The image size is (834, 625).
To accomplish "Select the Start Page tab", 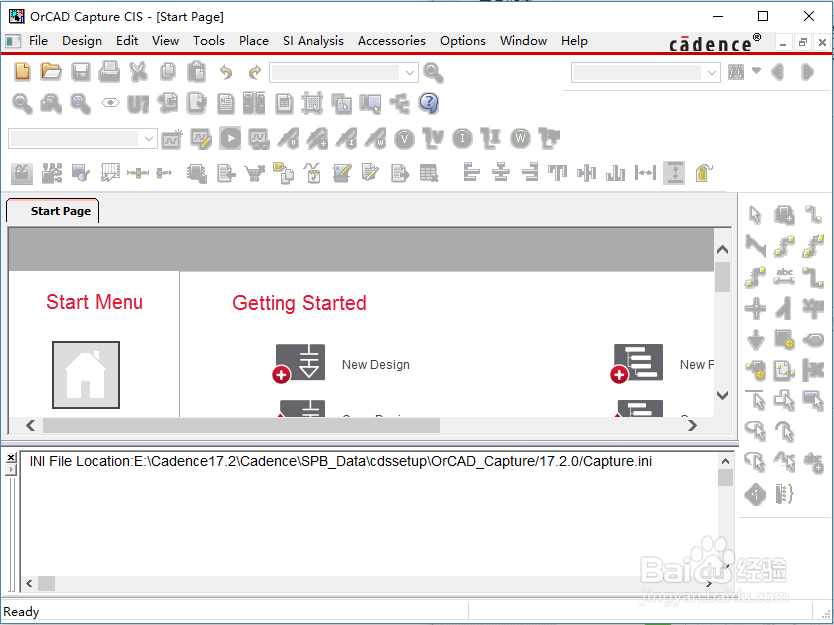I will [x=53, y=211].
